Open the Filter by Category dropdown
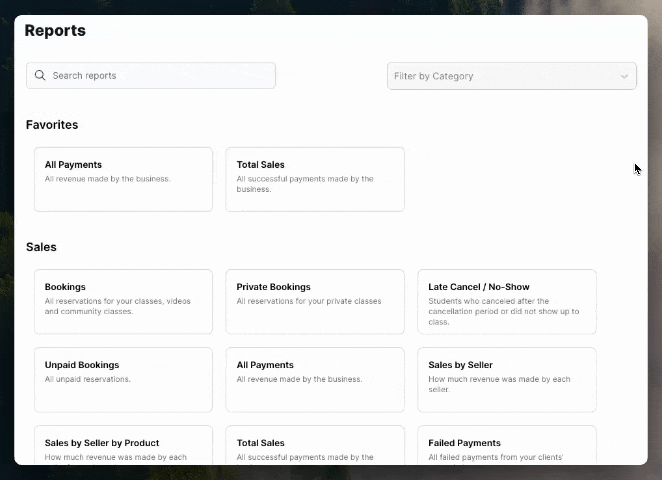662x480 pixels. click(x=512, y=76)
